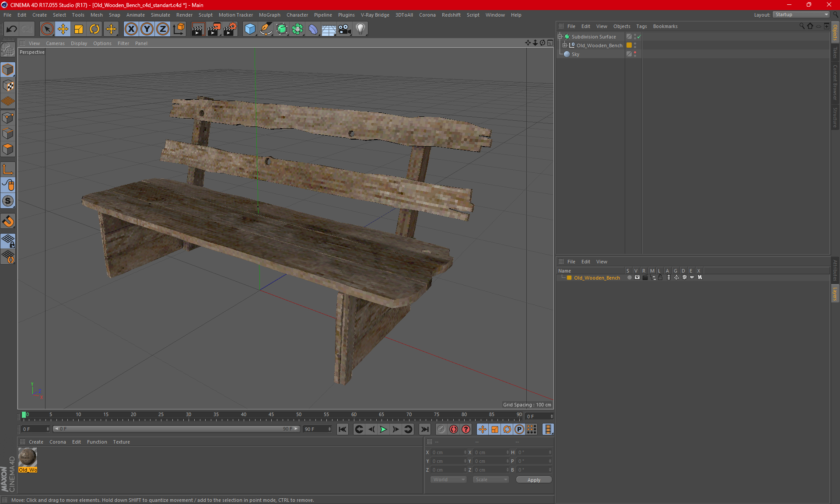840x504 pixels.
Task: Open the World coordinate system dropdown
Action: coord(448,479)
